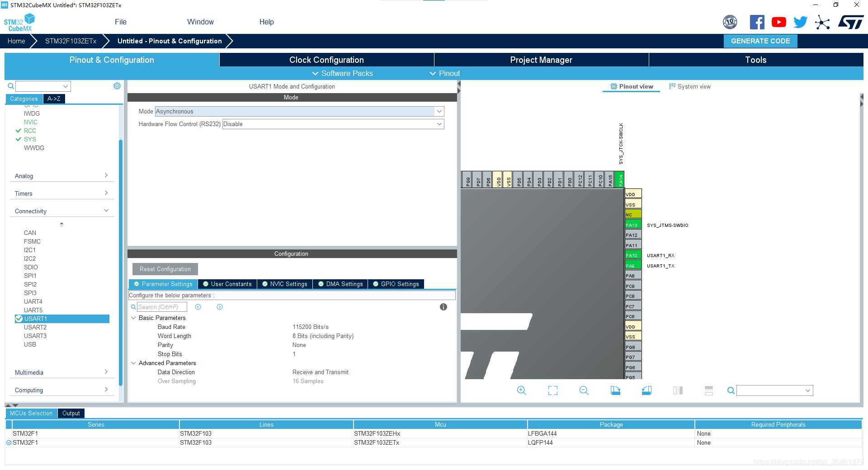
Task: Select USART2 in the Connectivity list
Action: (x=35, y=327)
